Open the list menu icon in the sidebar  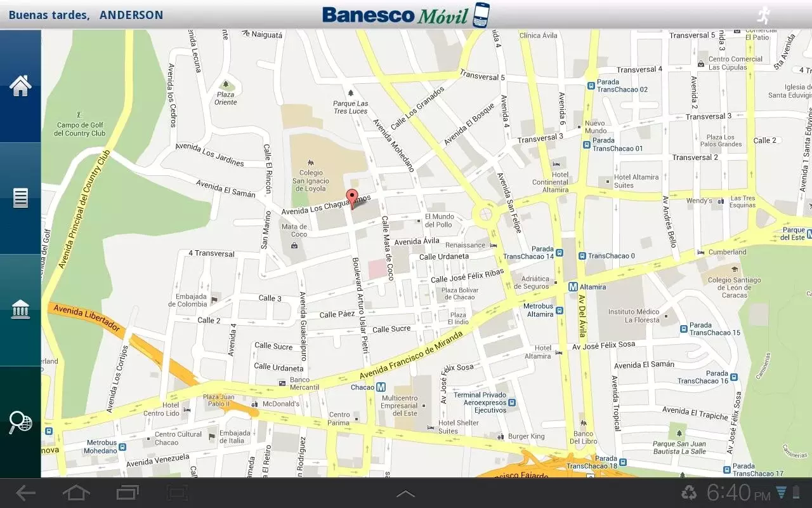click(20, 197)
